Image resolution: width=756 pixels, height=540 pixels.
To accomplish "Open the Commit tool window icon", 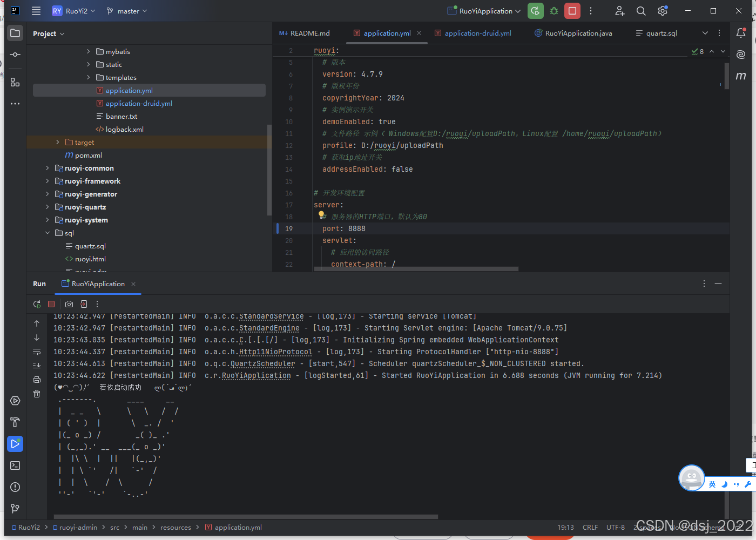I will pos(15,55).
